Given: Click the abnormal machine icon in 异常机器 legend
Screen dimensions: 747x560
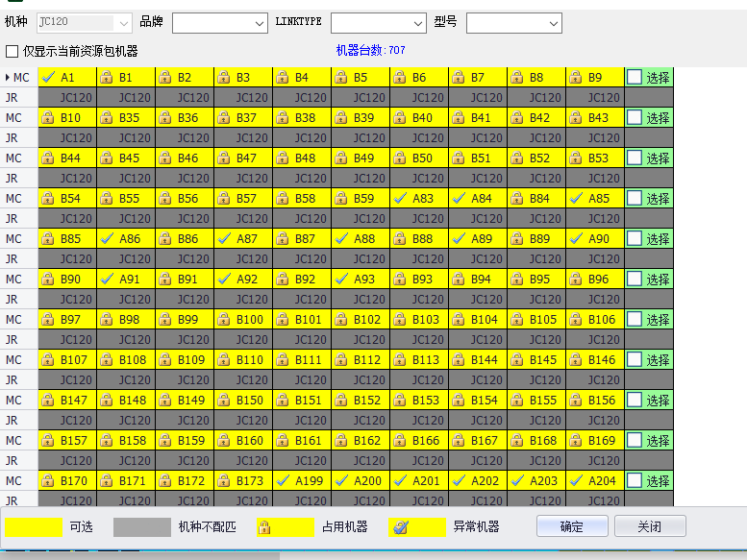Looking at the screenshot, I should [x=402, y=527].
